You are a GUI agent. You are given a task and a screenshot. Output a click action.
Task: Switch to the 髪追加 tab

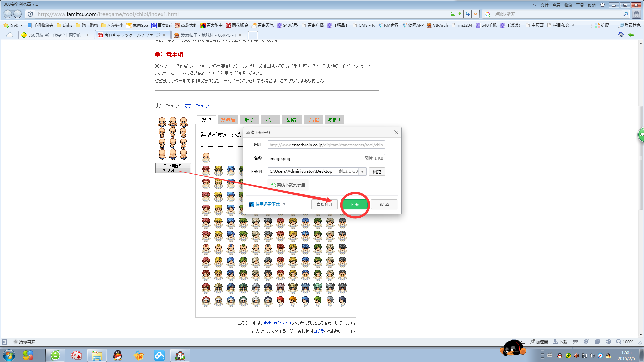click(x=228, y=120)
